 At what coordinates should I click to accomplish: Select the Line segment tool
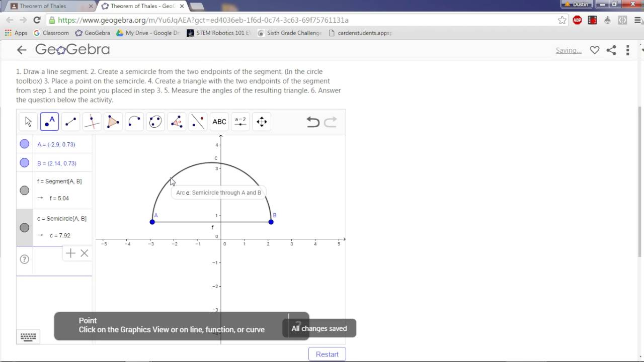coord(70,122)
